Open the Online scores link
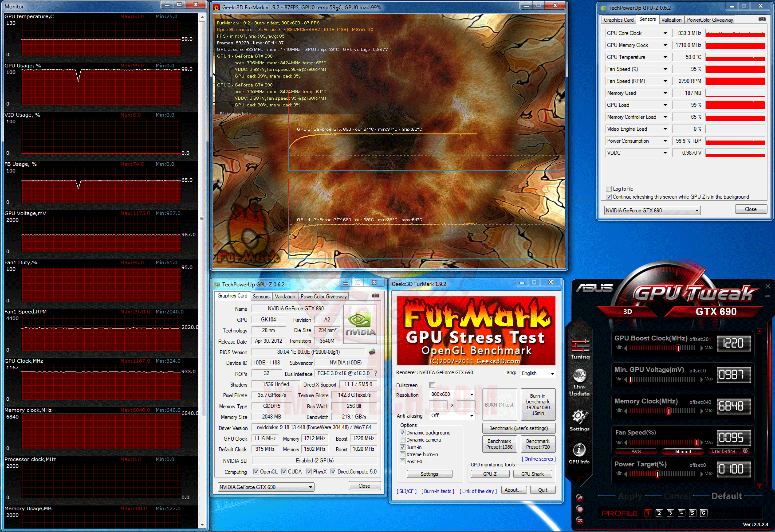Screen dimensions: 775x532 click(x=539, y=459)
